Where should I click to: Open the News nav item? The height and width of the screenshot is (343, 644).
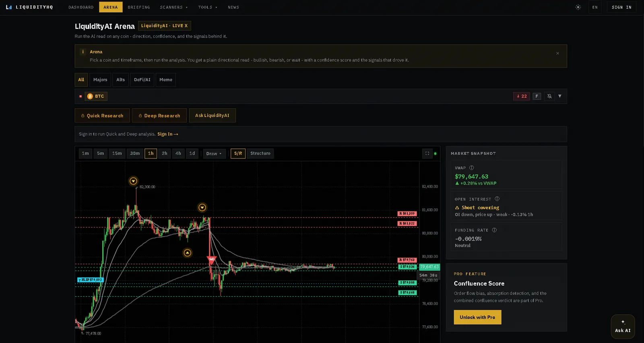(x=233, y=7)
